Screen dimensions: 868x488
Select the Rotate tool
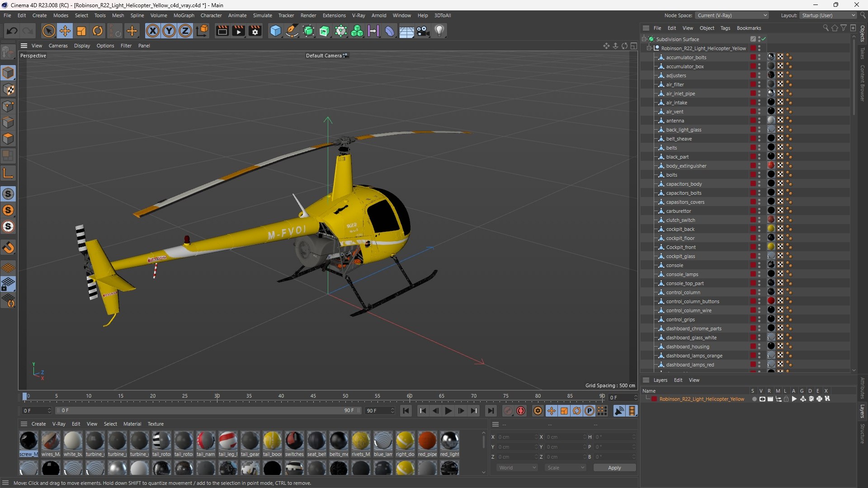(98, 31)
